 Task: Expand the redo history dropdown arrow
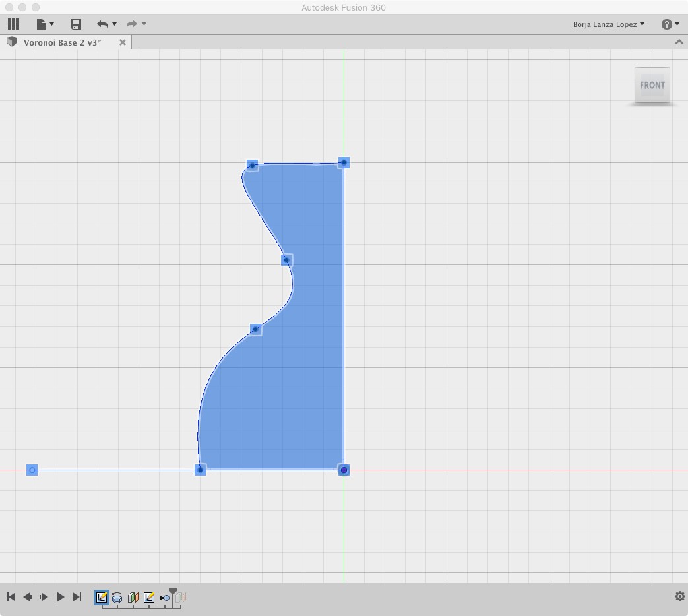click(x=144, y=24)
